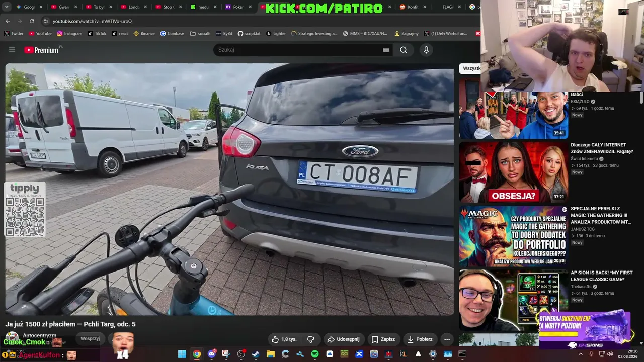The width and height of the screenshot is (644, 362).
Task: Show hidden system tray icons chevron
Action: [x=581, y=354]
